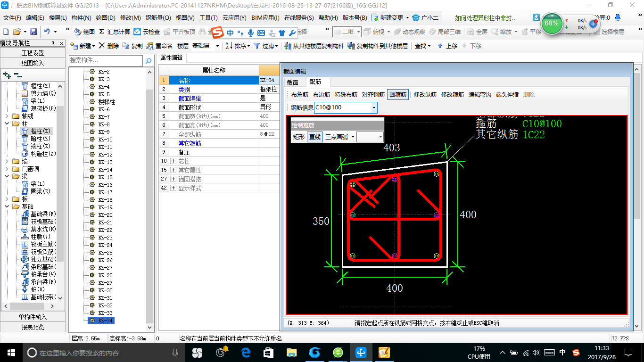The height and width of the screenshot is (362, 644).
Task: Open the 构件(N) menu
Action: [81, 17]
